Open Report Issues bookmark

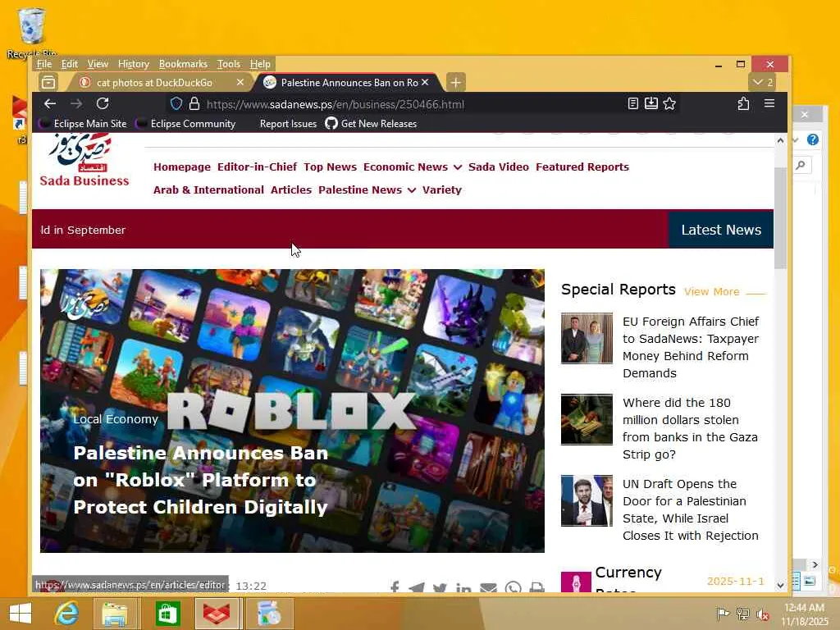click(288, 124)
